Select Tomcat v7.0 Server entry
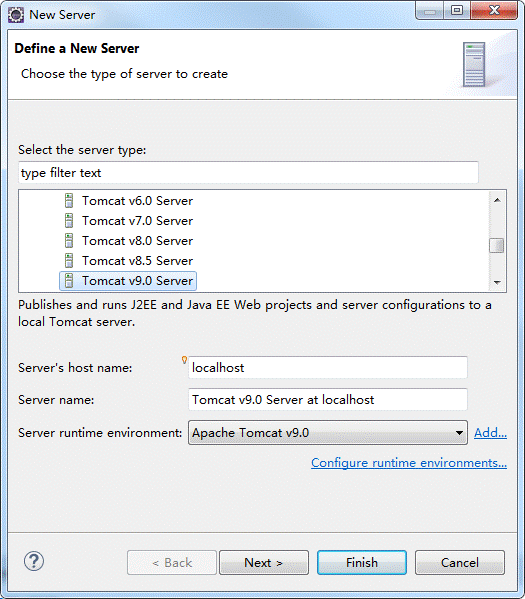Viewport: 525px width, 599px height. pos(137,221)
